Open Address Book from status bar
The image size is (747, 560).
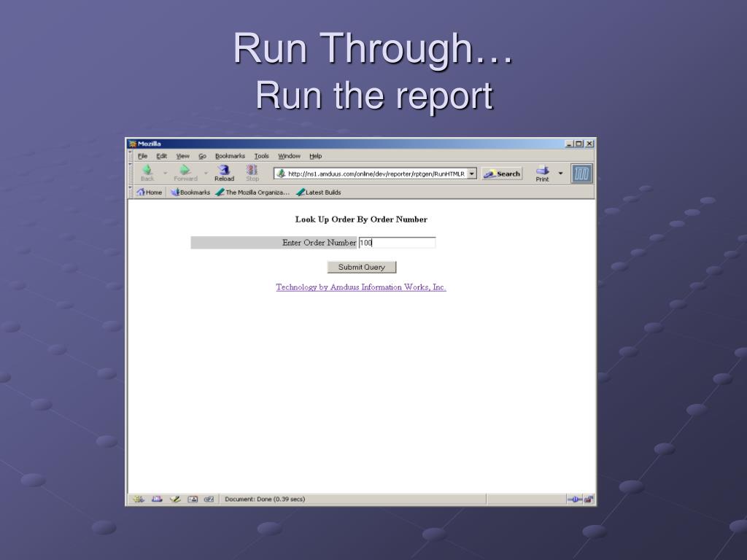(193, 499)
